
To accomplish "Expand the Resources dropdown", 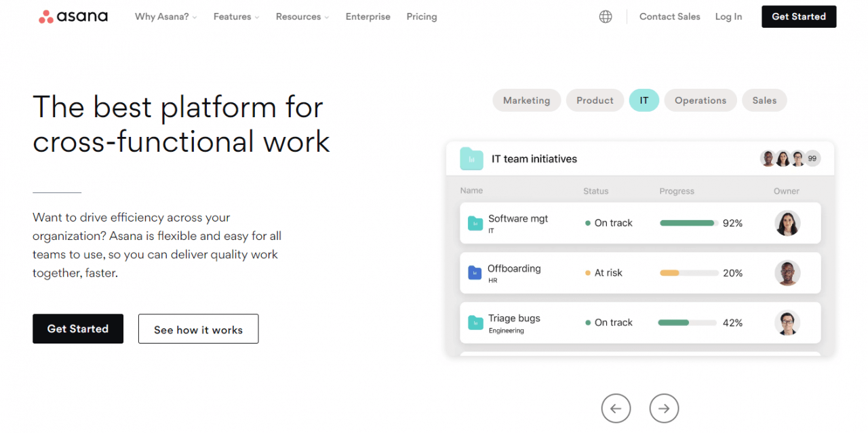I will [301, 16].
